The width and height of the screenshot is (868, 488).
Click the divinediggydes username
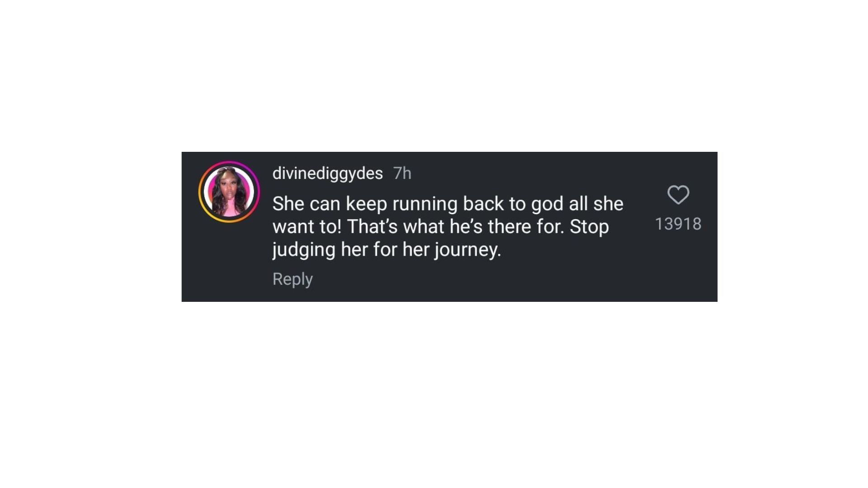coord(327,174)
